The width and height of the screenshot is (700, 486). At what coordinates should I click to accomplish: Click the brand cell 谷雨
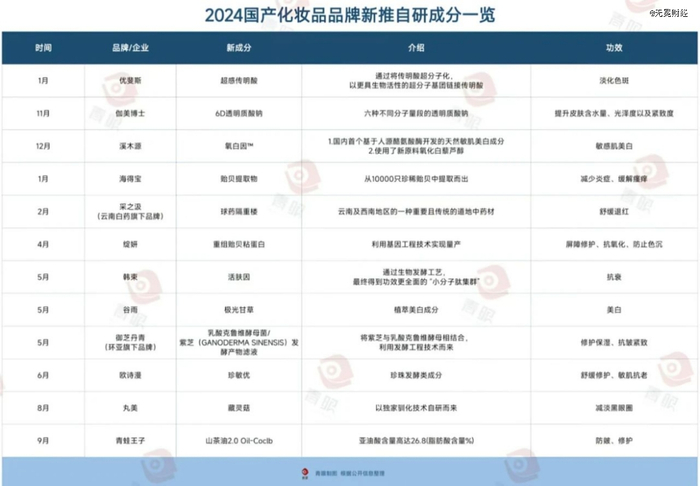pos(130,310)
